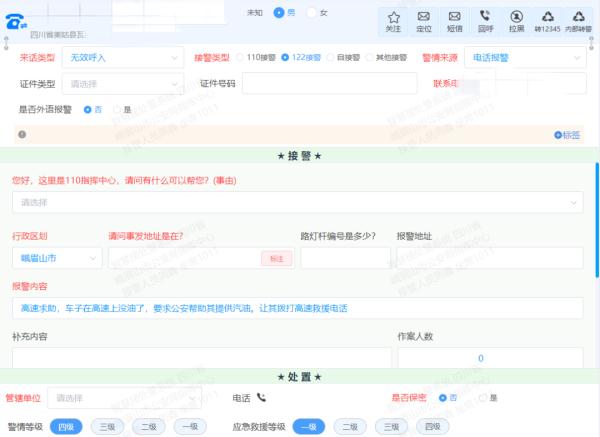
Task: Select the 女 gender radio button
Action: click(x=311, y=12)
